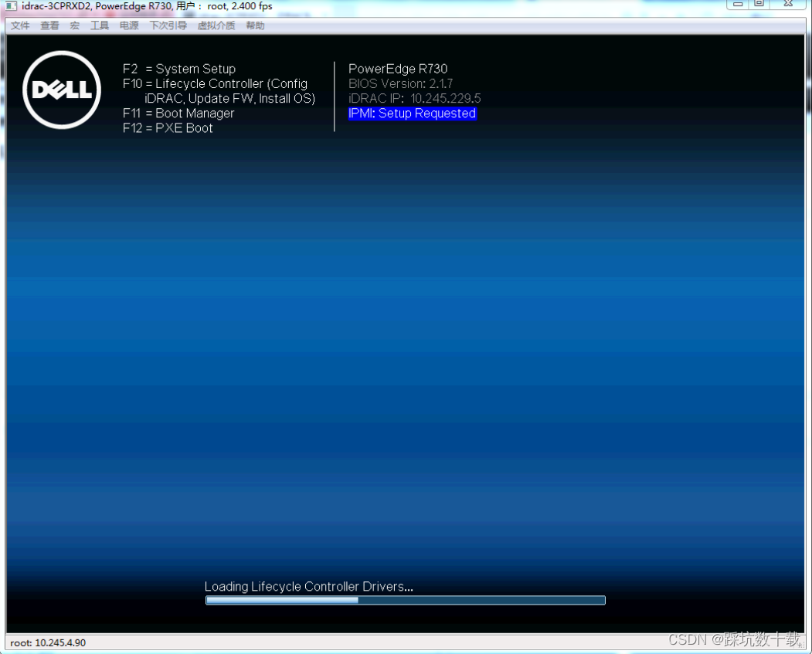Click the F11 = Boot Manager line
Viewport: 812px width, 654px height.
pyautogui.click(x=178, y=114)
